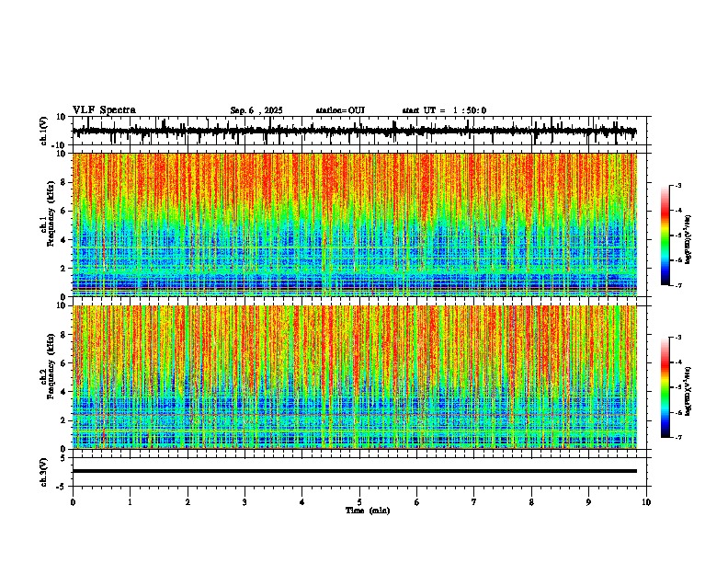Image resolution: width=728 pixels, height=563 pixels.
Task: Select the "start UT = 1:50:0" text
Action: (x=444, y=110)
